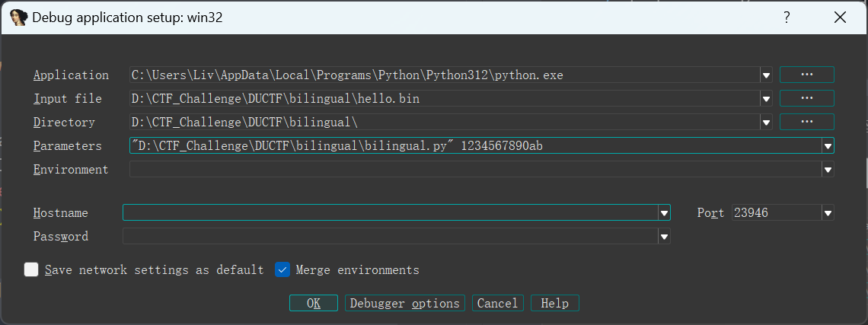The height and width of the screenshot is (325, 868).
Task: Click the Cancel button
Action: coord(497,303)
